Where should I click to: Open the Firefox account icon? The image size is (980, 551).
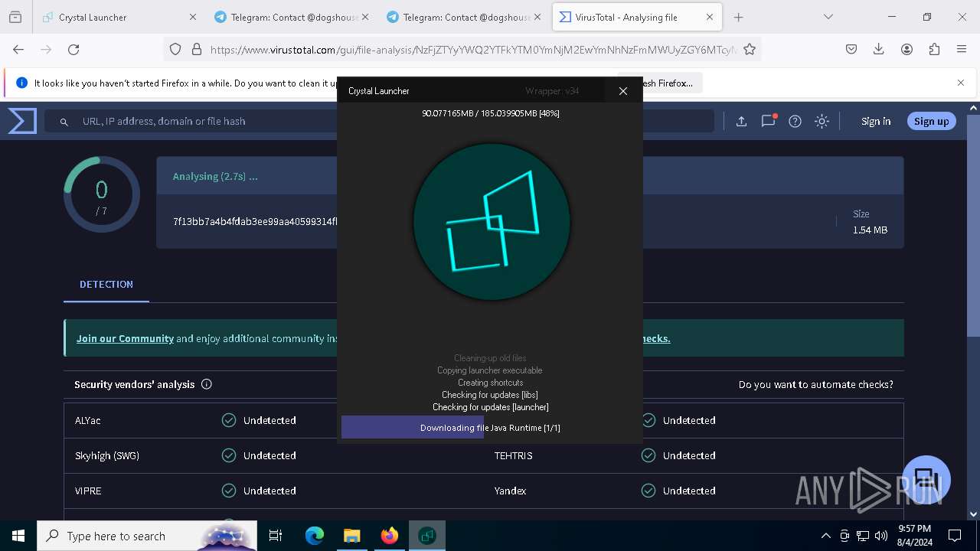pyautogui.click(x=906, y=49)
